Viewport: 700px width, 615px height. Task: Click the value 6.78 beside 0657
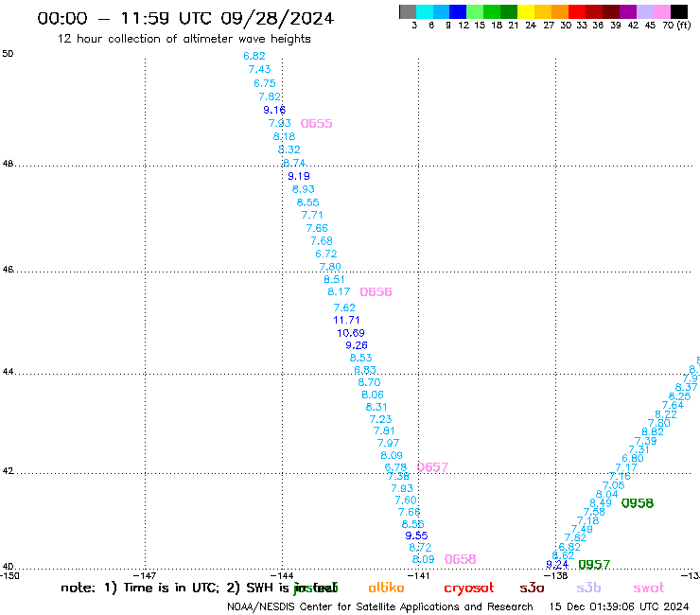pyautogui.click(x=395, y=467)
